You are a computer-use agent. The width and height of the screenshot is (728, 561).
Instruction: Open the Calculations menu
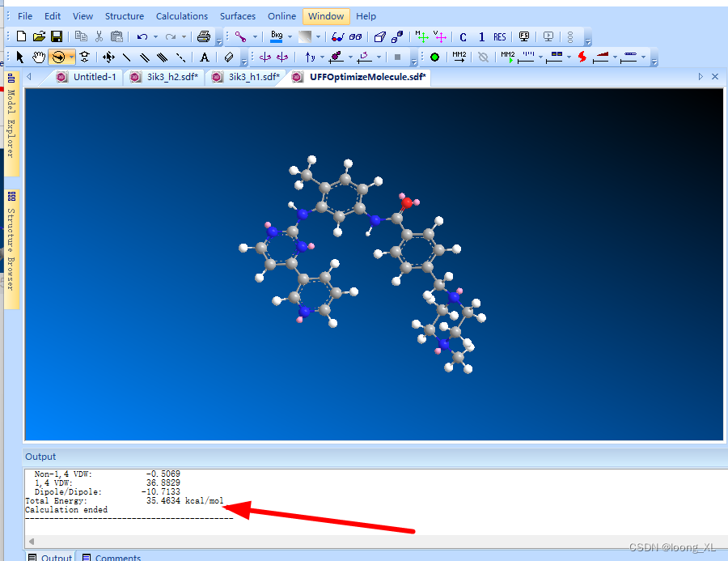click(x=182, y=16)
